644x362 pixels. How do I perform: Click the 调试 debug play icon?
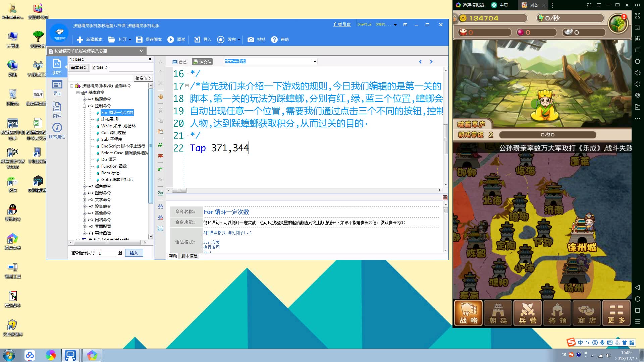pyautogui.click(x=171, y=40)
